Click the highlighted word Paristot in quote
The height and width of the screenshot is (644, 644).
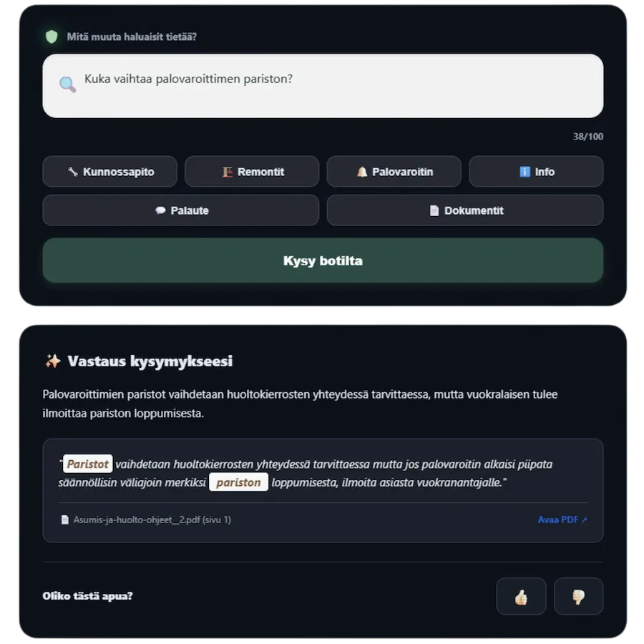click(x=88, y=464)
